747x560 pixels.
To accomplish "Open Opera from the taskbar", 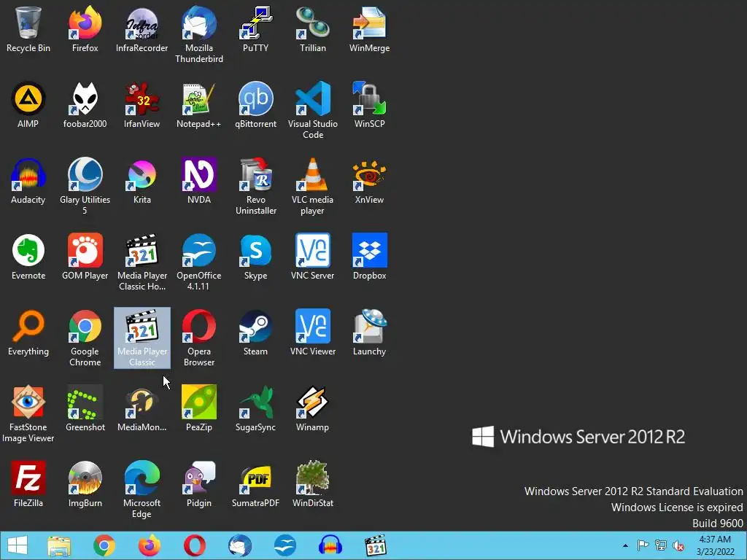I will (x=194, y=545).
